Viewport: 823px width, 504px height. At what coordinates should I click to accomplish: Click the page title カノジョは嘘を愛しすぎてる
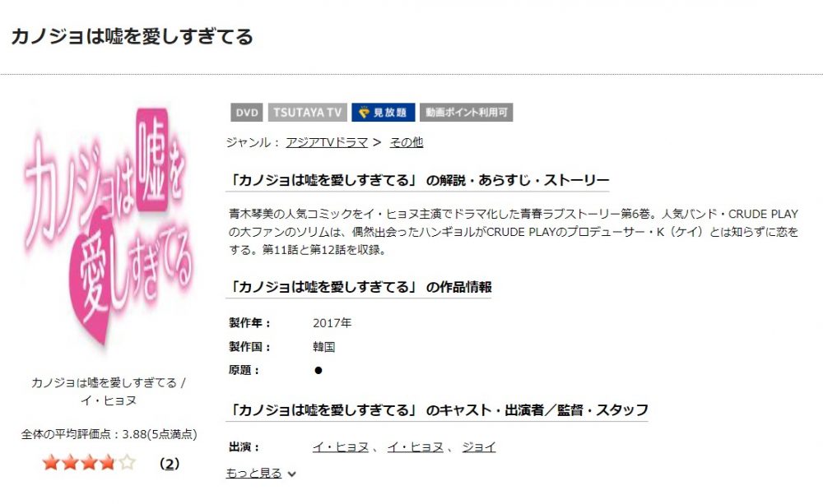(x=132, y=37)
